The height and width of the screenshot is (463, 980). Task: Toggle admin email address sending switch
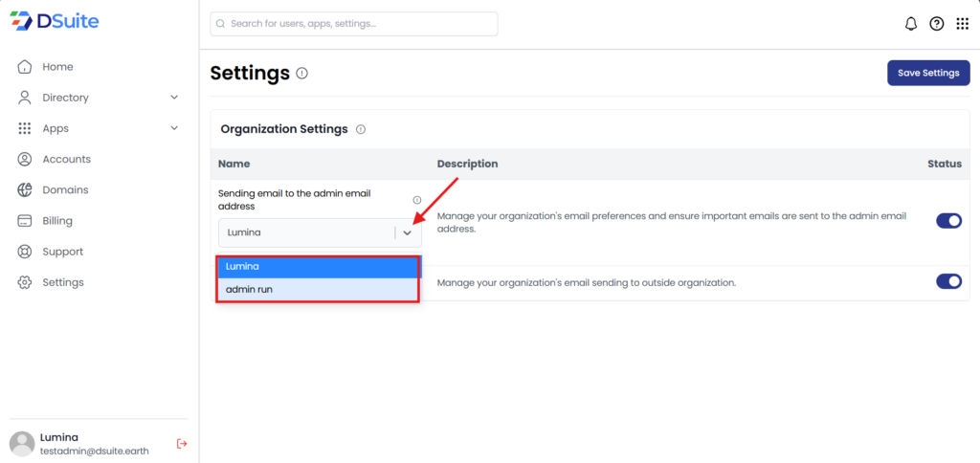(x=948, y=221)
